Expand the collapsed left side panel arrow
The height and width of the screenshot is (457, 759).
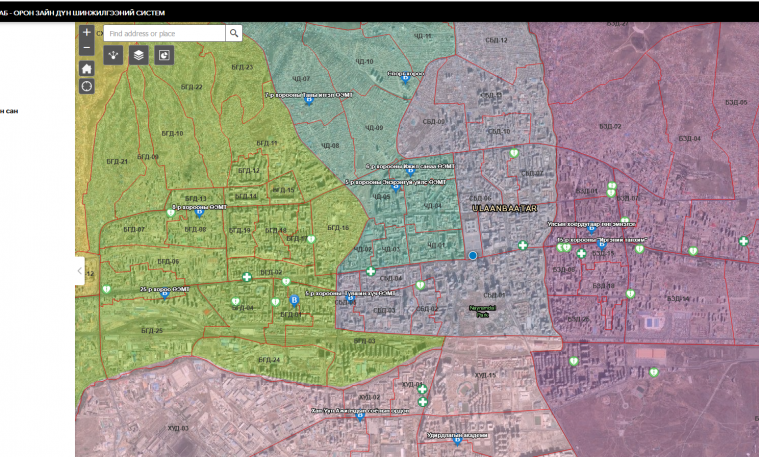click(x=80, y=271)
